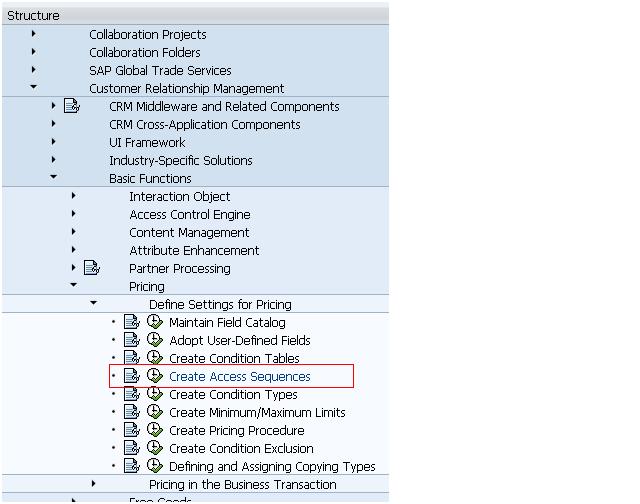Open documentation icon for Create Access Sequences
Screen dimensions: 640x504
click(x=132, y=376)
